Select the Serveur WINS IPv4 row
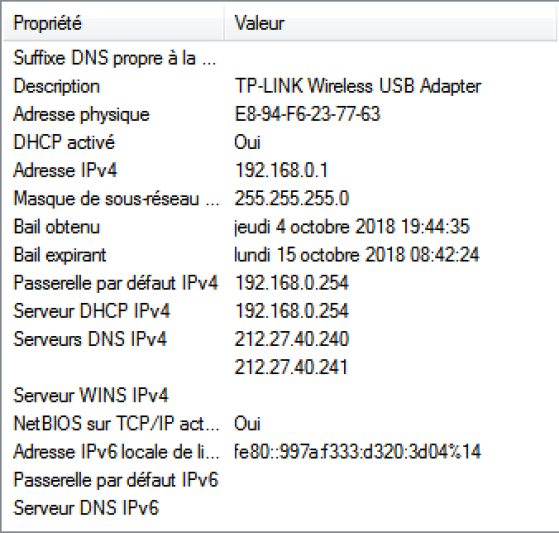 click(280, 395)
